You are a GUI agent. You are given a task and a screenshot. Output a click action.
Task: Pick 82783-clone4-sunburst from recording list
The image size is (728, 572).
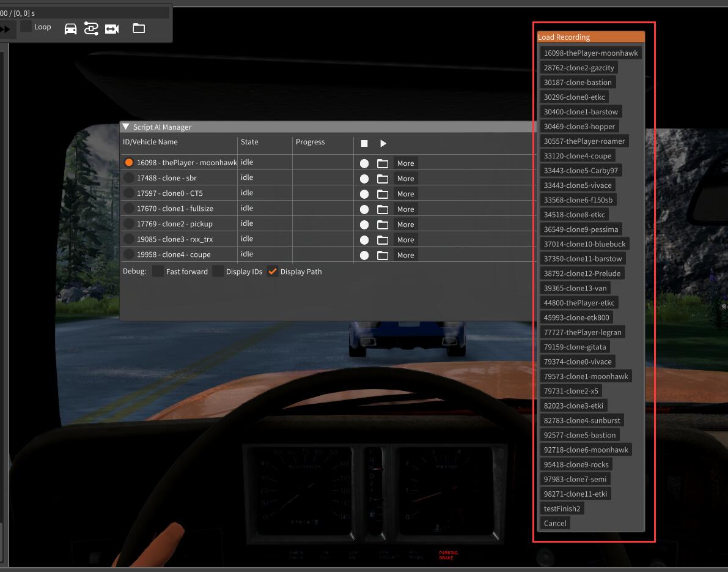[582, 420]
